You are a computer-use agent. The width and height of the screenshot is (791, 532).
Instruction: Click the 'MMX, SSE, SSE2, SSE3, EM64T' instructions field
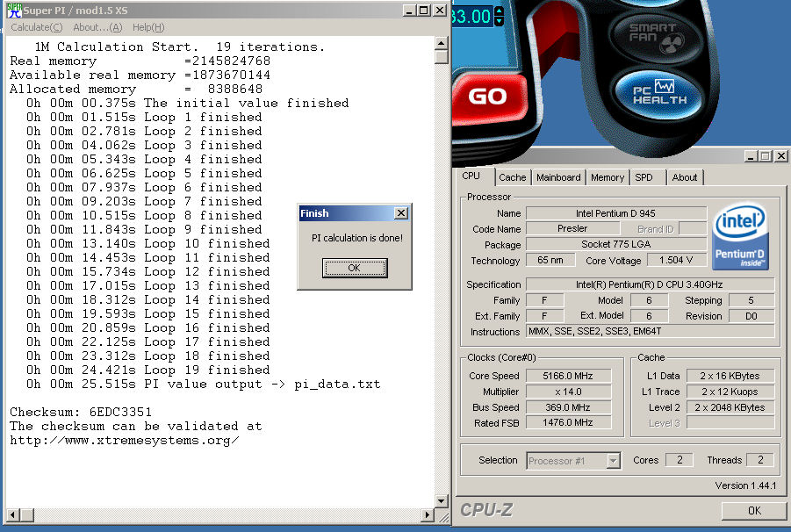tap(650, 331)
